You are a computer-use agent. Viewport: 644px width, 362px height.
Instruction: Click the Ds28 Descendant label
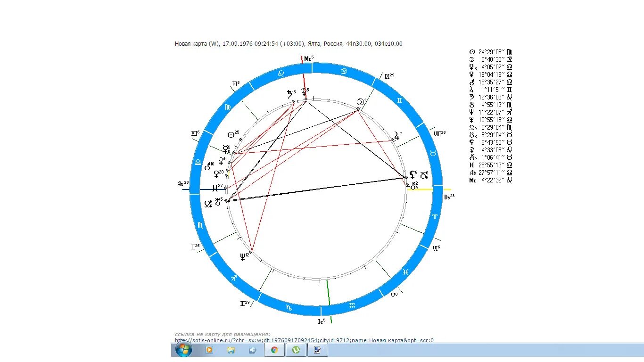pos(449,197)
